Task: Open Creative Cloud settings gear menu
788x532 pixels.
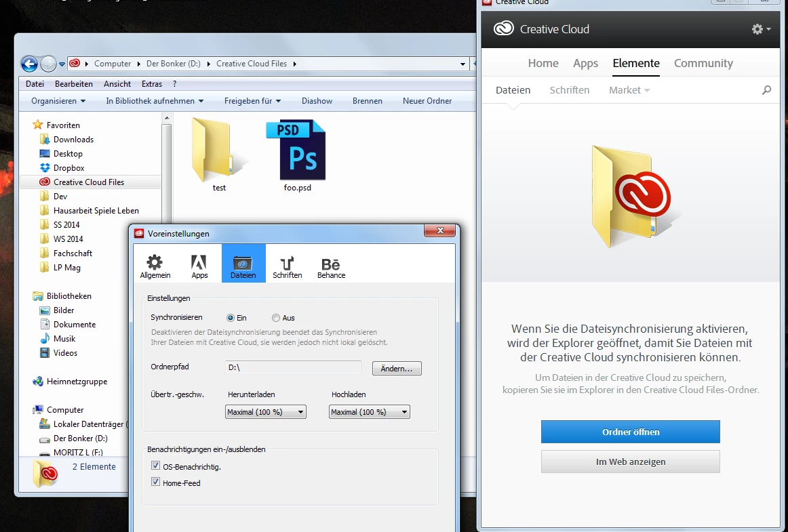Action: tap(761, 29)
